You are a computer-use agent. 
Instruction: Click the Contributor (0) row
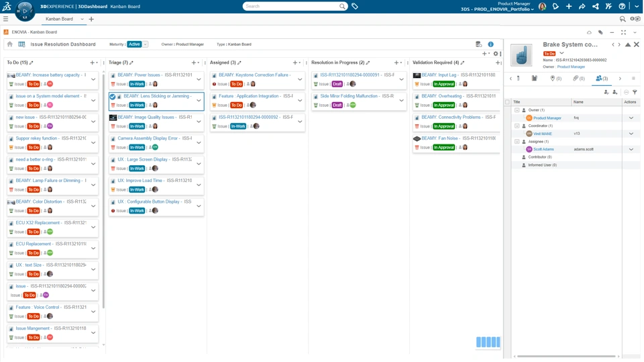[575, 157]
